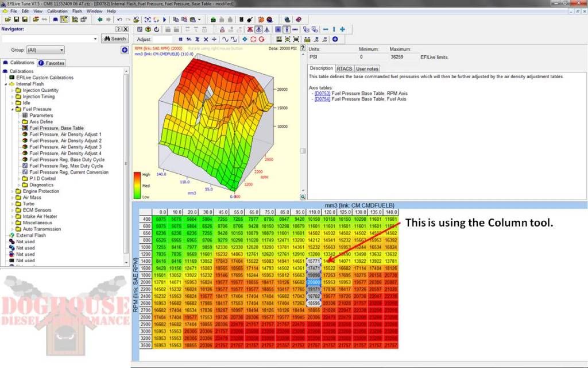Switch to the User notes tab
This screenshot has height=368, width=588.
coord(367,69)
